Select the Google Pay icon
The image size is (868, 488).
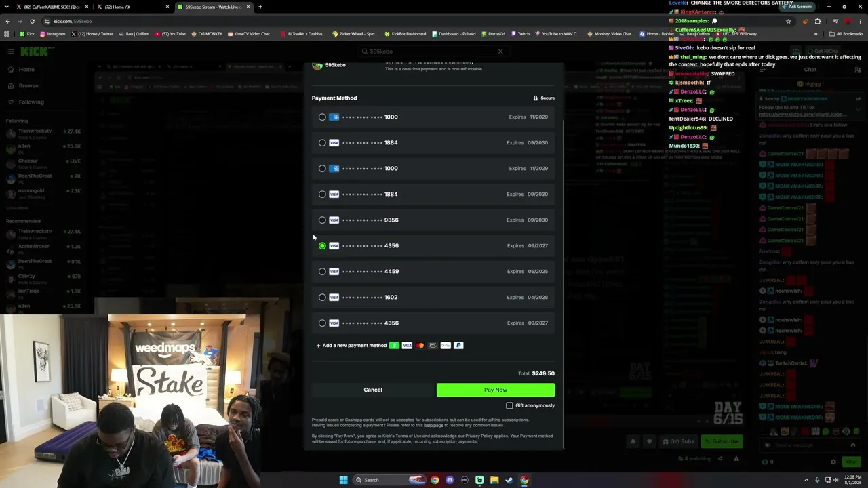pyautogui.click(x=446, y=346)
